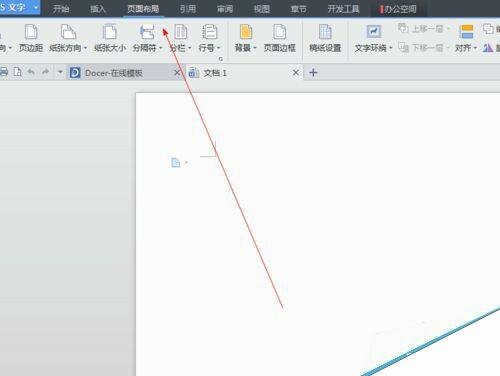500x376 pixels.
Task: Select the Docer-在线模板 document tab
Action: click(x=125, y=72)
